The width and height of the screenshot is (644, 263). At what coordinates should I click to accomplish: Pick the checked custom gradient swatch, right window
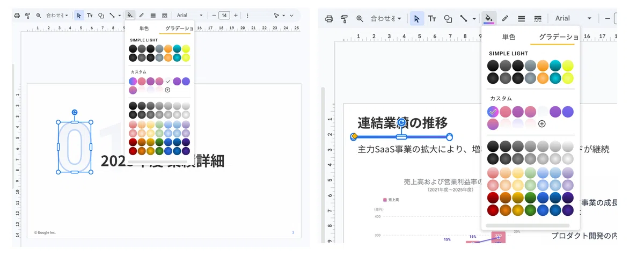[493, 112]
